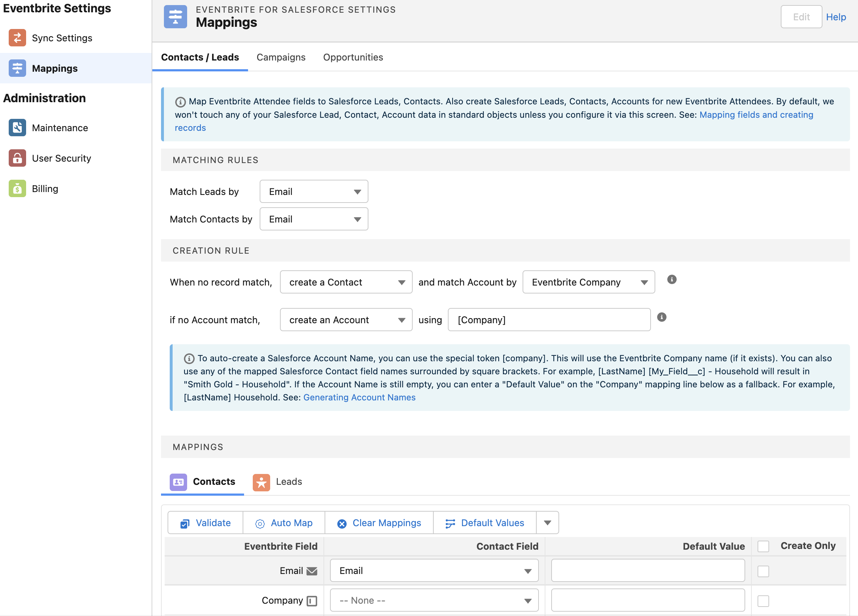Viewport: 858px width, 616px height.
Task: Open Maintenance in the sidebar
Action: pyautogui.click(x=76, y=128)
